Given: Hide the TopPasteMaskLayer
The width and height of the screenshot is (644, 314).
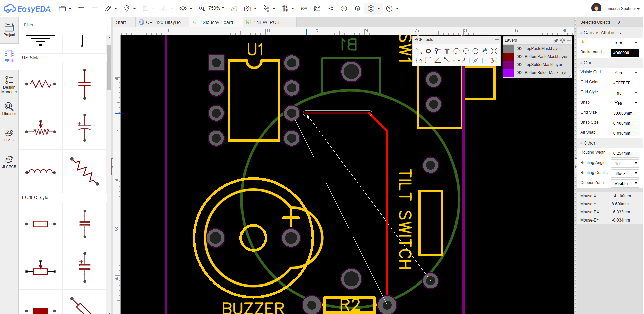Looking at the screenshot, I should click(x=519, y=48).
